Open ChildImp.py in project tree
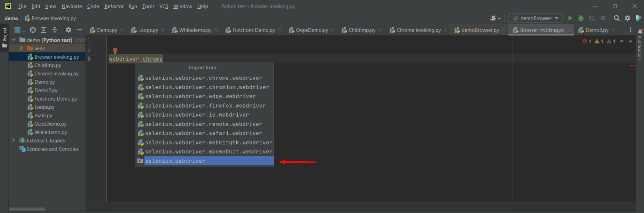Image resolution: width=644 pixels, height=213 pixels. [x=48, y=65]
